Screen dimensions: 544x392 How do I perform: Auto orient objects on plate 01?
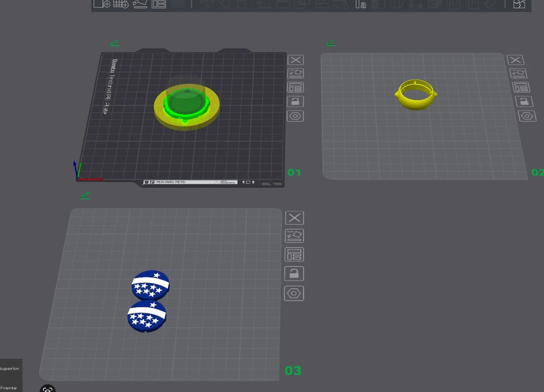[x=295, y=74]
